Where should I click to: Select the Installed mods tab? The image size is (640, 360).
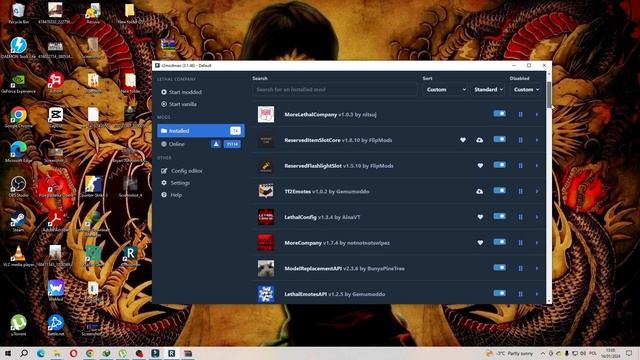[201, 131]
